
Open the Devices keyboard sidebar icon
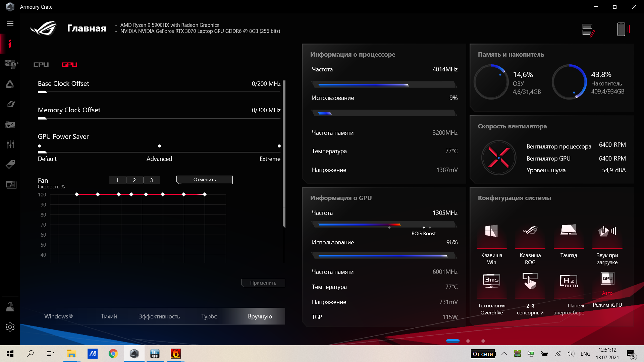tap(10, 64)
